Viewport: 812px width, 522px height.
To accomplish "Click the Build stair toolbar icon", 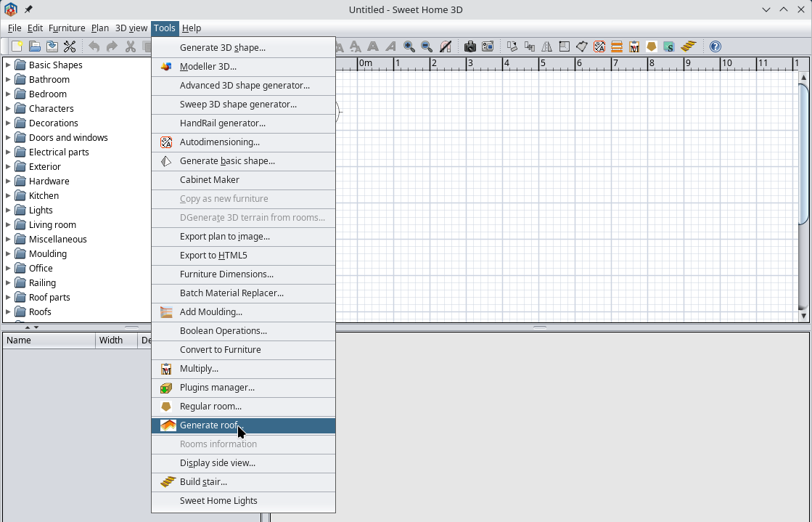I will [x=688, y=46].
